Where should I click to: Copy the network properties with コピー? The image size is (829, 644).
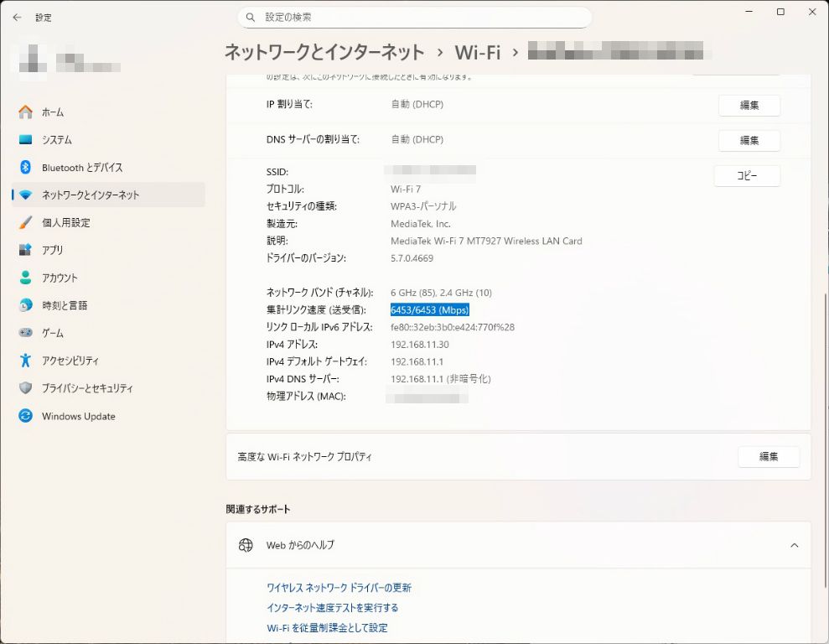747,175
